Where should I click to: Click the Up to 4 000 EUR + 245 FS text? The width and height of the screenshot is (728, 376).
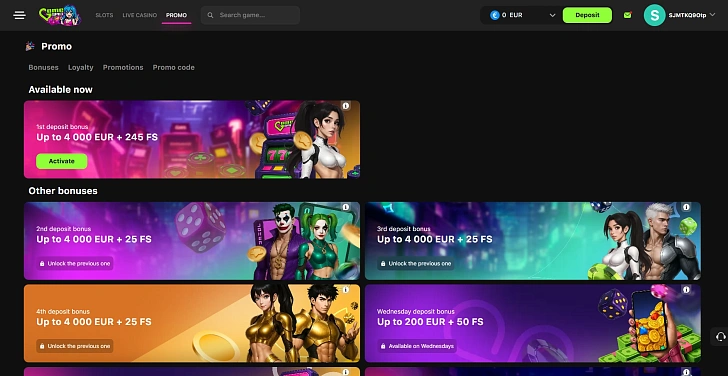pyautogui.click(x=97, y=137)
